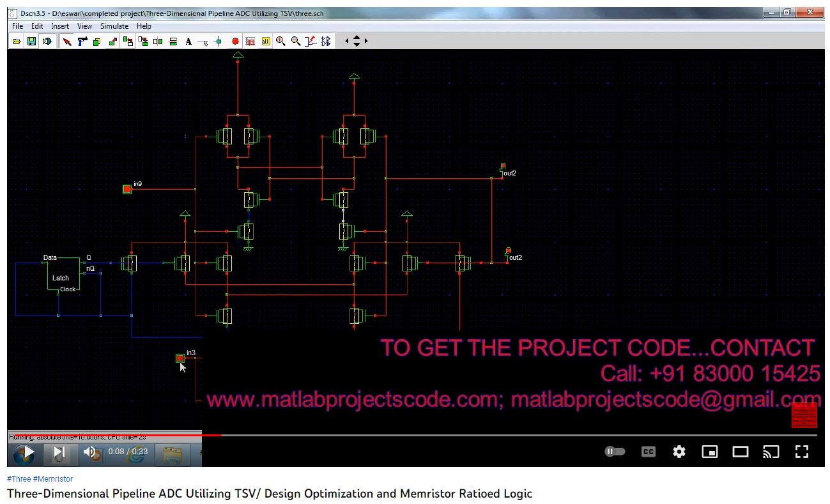
Task: Click the open file folder icon
Action: (17, 42)
